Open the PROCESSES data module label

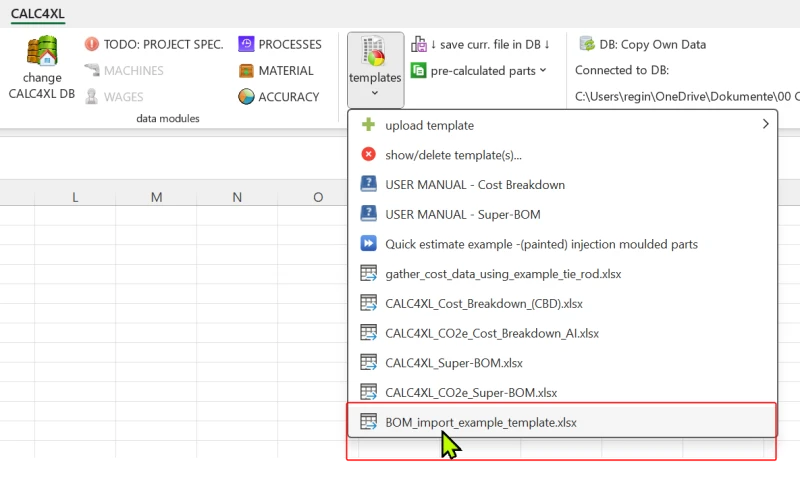tap(290, 44)
